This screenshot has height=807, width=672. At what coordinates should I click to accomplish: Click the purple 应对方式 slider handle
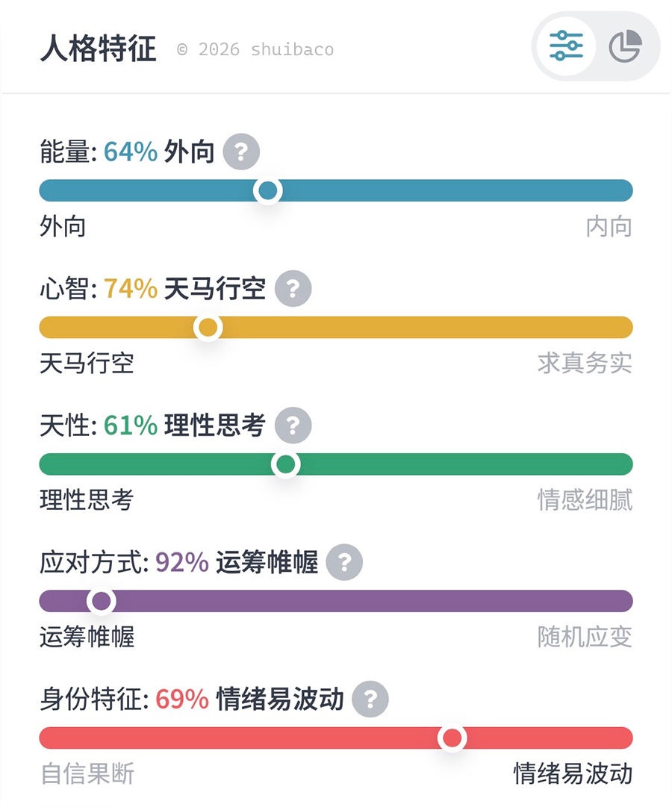[101, 601]
